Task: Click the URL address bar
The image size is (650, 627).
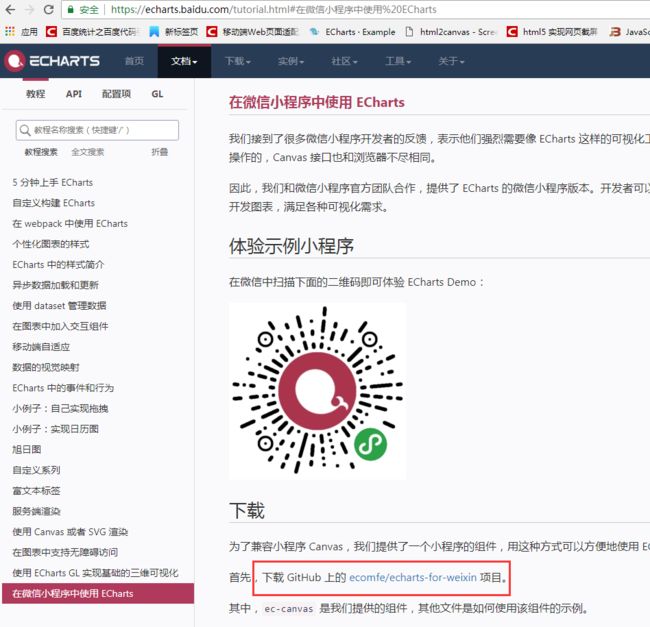Action: (x=357, y=9)
